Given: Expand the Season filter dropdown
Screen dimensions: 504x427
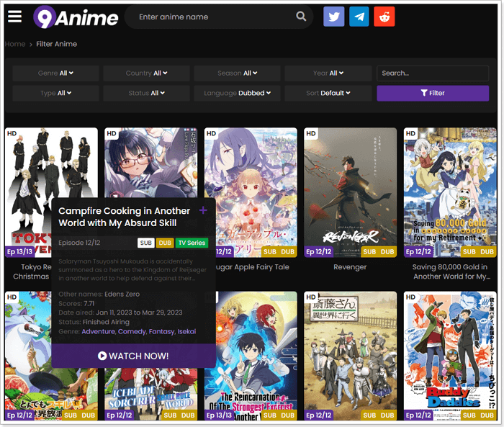Looking at the screenshot, I should 237,73.
